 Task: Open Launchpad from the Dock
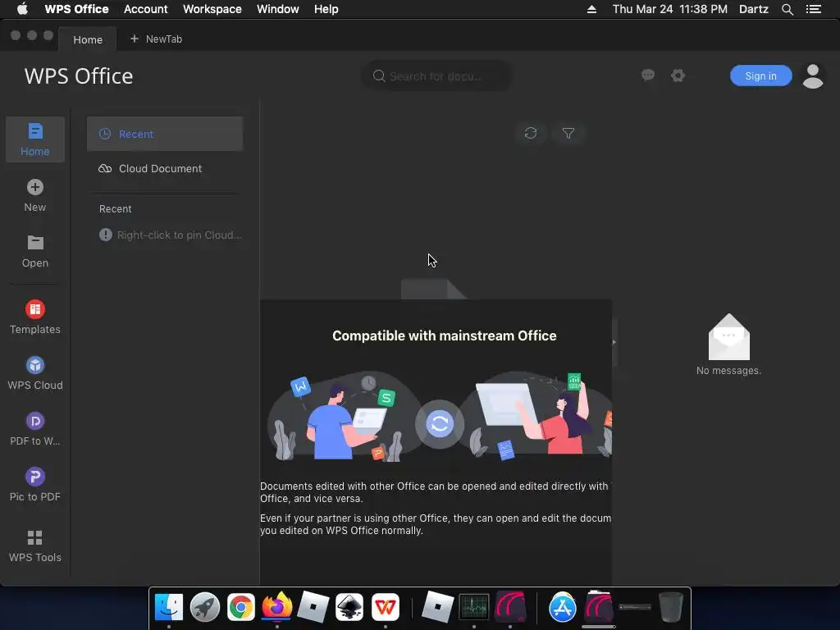204,607
